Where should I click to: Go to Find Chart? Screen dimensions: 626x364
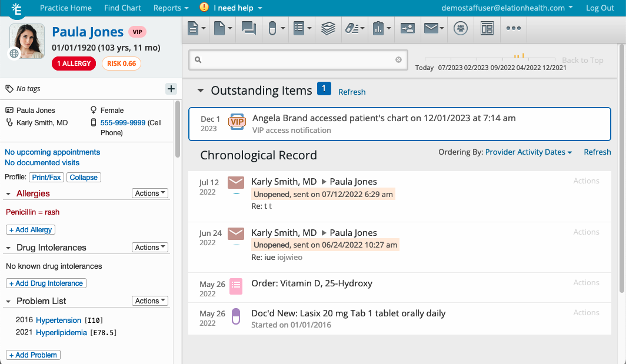pos(122,8)
